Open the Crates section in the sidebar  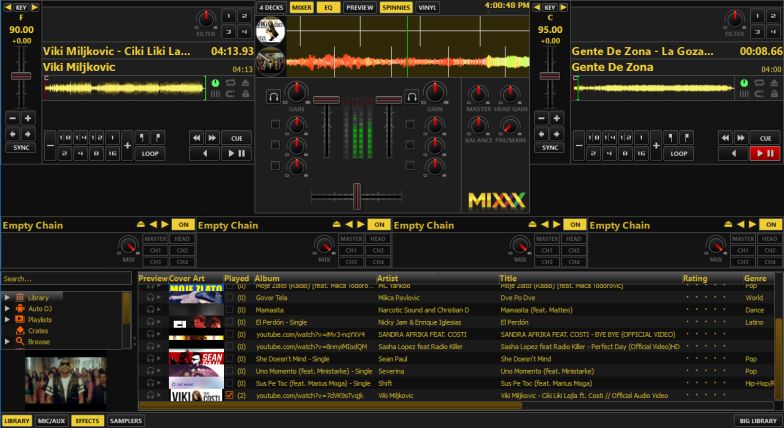38,330
